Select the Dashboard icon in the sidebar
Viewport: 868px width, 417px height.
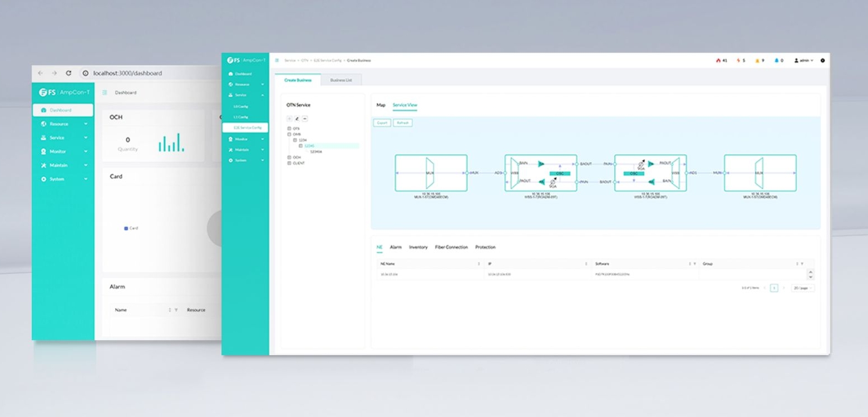click(x=232, y=73)
